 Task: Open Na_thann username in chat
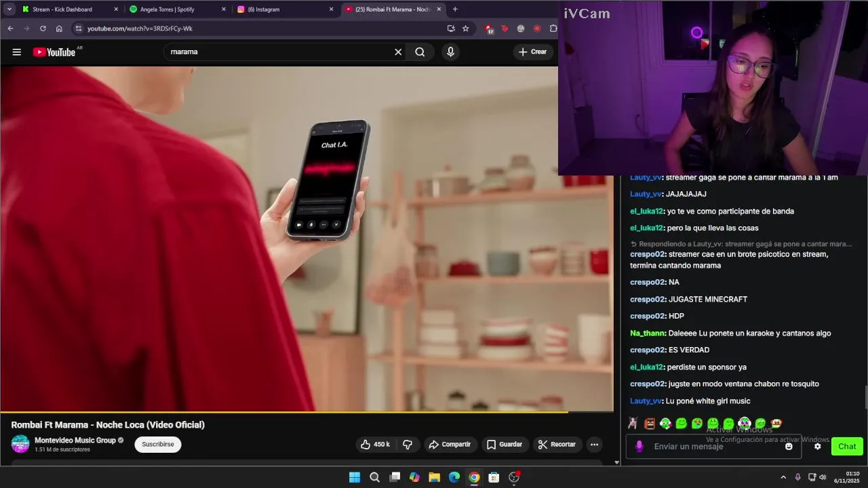(x=648, y=333)
